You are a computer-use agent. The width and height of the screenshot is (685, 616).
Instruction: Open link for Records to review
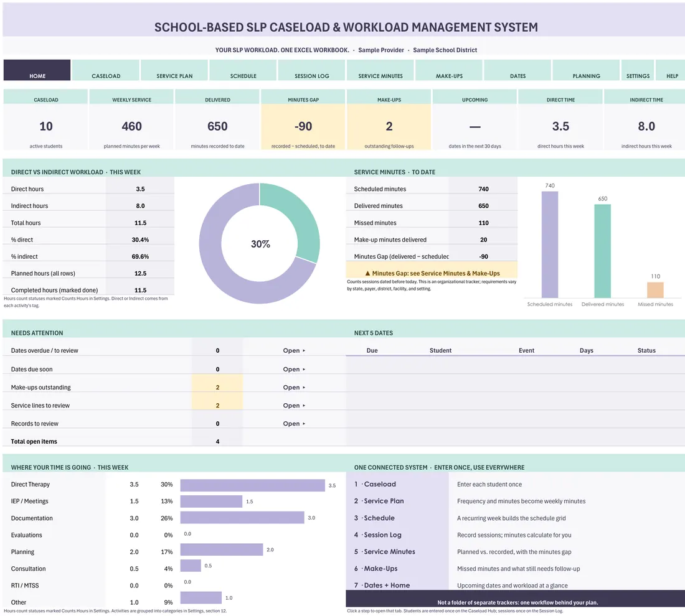(x=294, y=424)
